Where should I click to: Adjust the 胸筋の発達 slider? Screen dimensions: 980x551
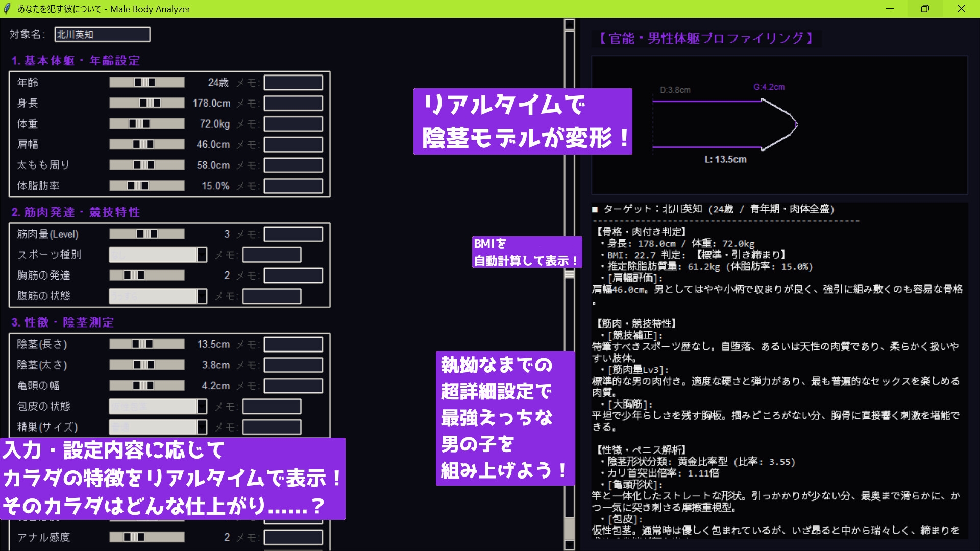pyautogui.click(x=147, y=275)
